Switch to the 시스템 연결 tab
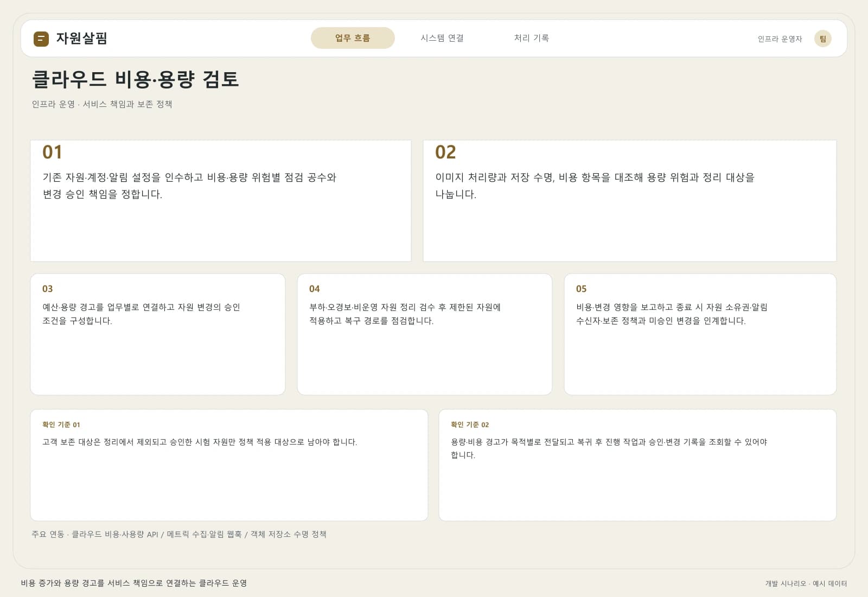This screenshot has width=868, height=597. point(442,38)
